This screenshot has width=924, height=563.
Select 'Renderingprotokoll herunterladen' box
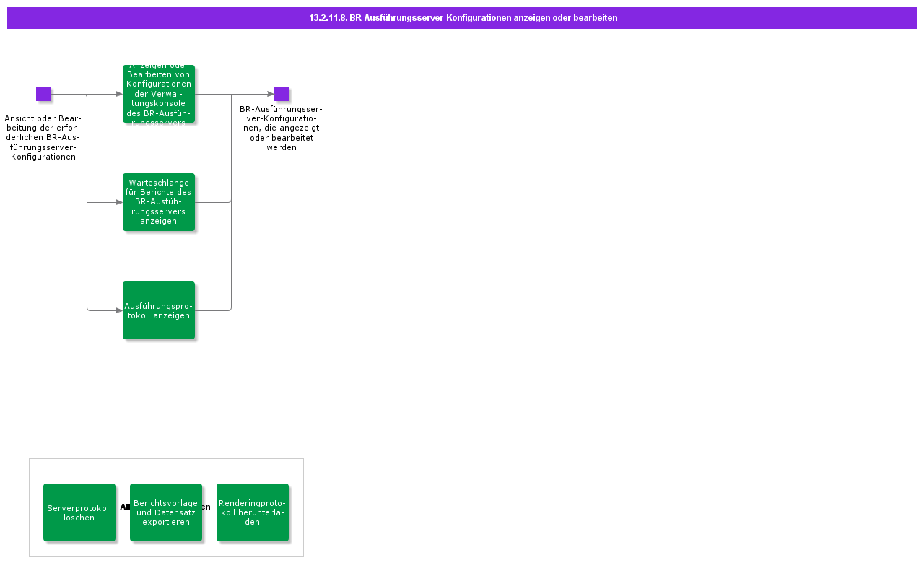click(x=253, y=512)
